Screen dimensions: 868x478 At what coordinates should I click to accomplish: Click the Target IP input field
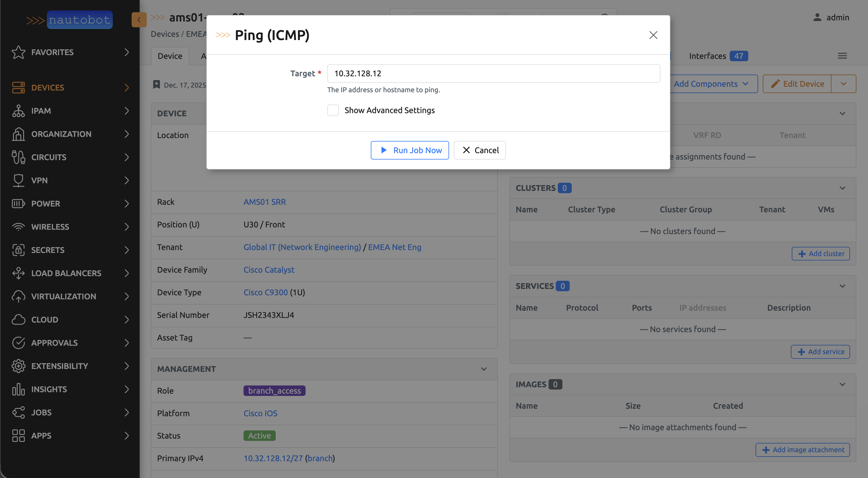(x=493, y=73)
